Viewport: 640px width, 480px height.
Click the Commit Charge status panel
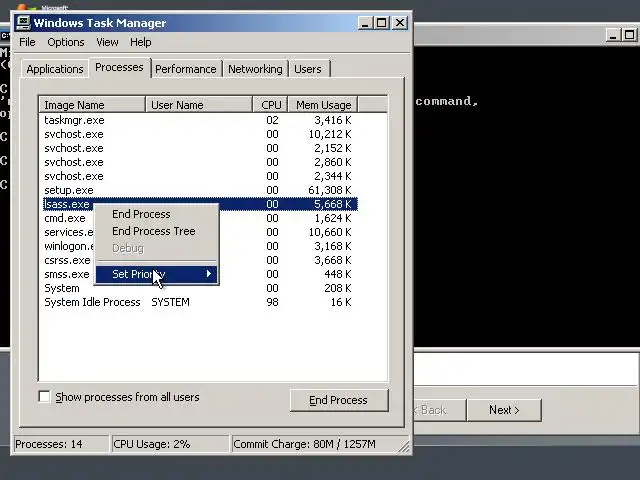[317, 444]
